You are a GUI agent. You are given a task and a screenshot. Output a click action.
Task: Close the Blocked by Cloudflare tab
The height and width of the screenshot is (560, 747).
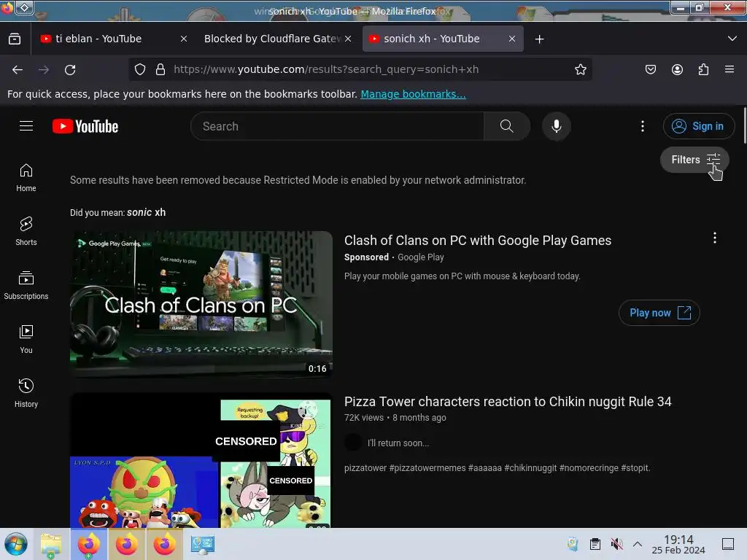point(348,39)
